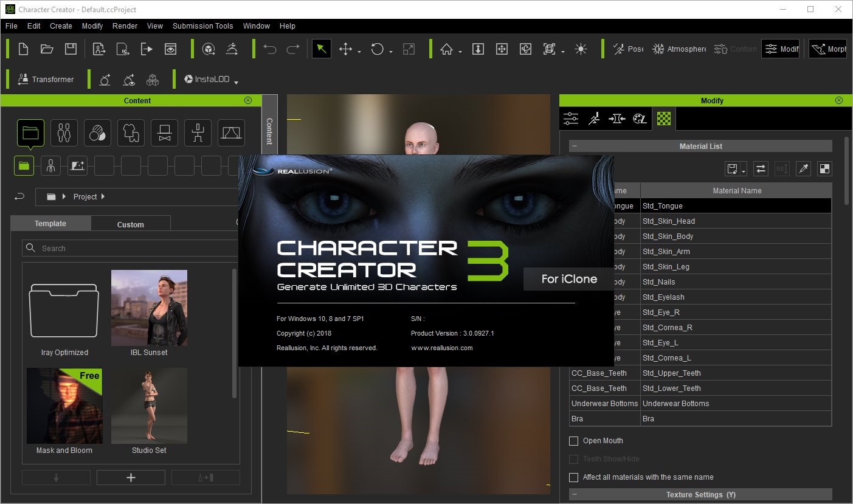The height and width of the screenshot is (504, 853).
Task: Open the Cloth category in Content panel
Action: coord(131,133)
